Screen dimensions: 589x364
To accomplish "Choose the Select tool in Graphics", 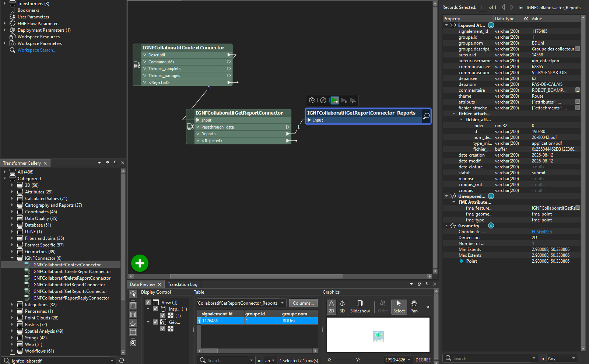I will (x=399, y=307).
